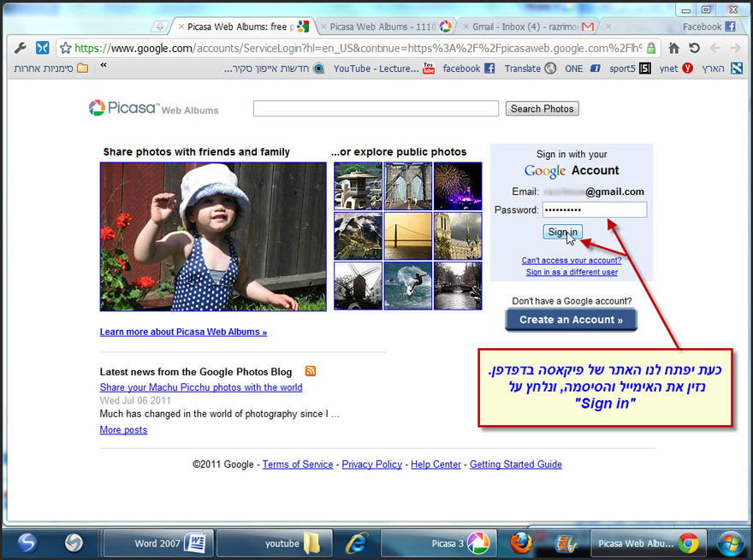Switch to Picasa 3 in the taskbar
The image size is (753, 560).
(441, 543)
